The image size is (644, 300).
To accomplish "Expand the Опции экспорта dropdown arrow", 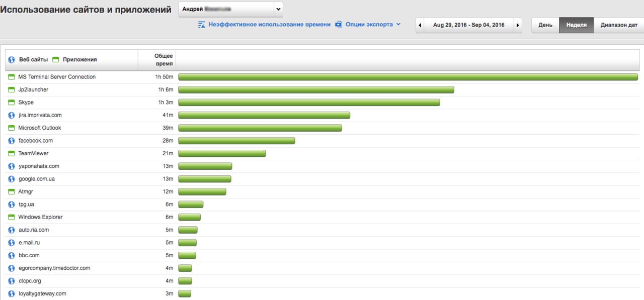I will coord(398,24).
